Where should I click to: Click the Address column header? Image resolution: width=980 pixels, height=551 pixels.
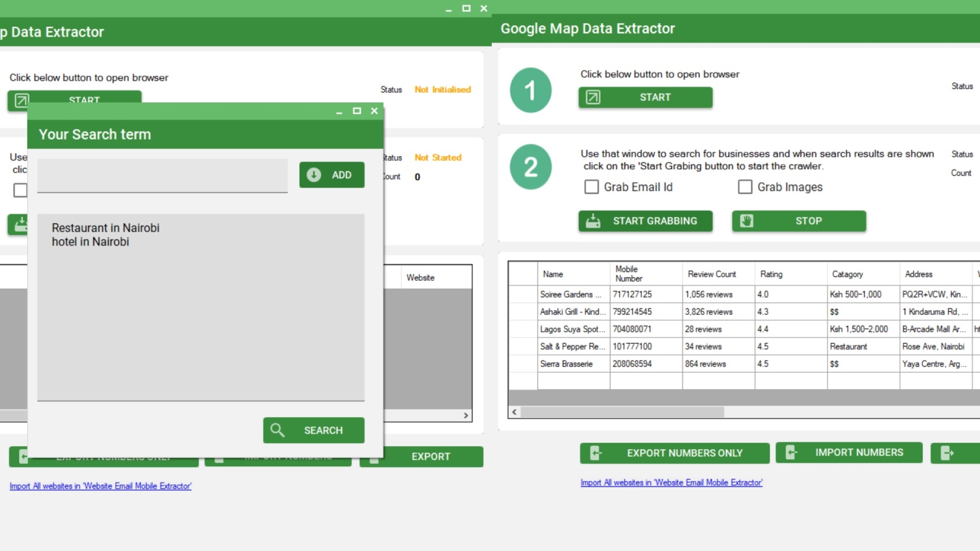[936, 274]
